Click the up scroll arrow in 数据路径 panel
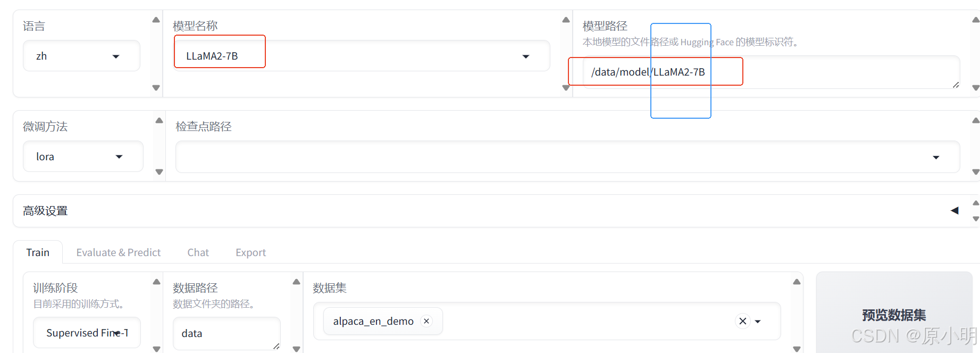This screenshot has width=980, height=353. click(296, 282)
